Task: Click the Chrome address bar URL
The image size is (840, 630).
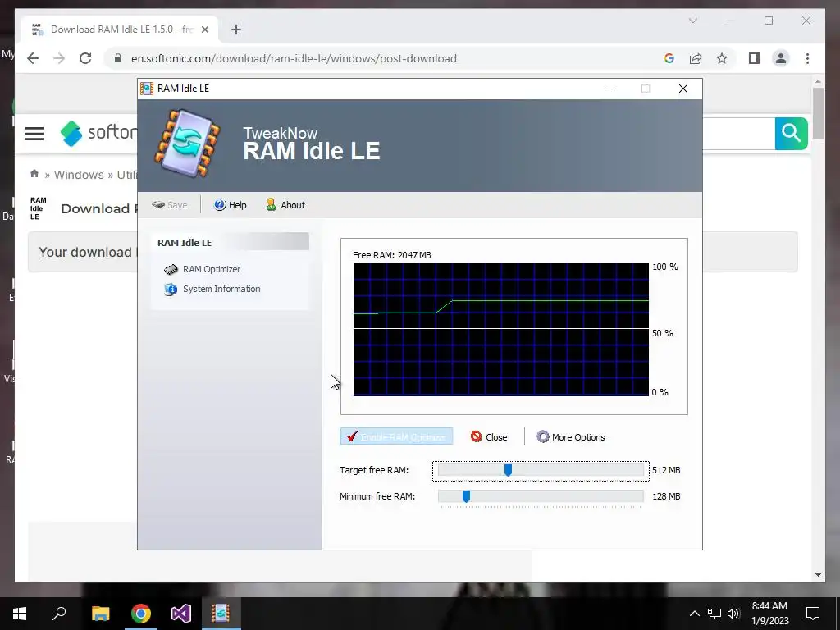Action: click(294, 58)
